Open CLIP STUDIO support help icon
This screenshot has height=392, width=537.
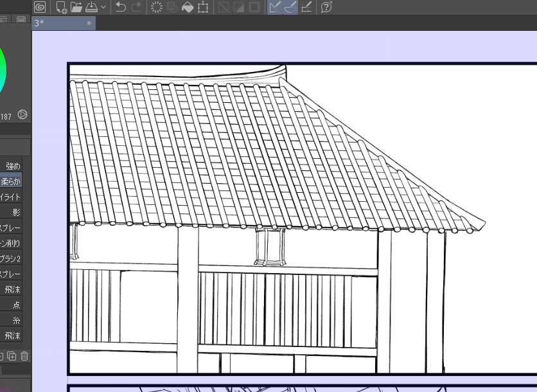326,7
